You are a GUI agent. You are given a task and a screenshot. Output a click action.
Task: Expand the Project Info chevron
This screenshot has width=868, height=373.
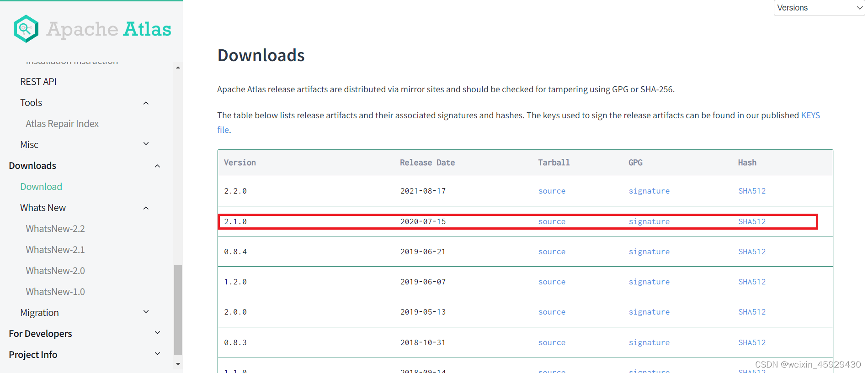click(x=157, y=354)
